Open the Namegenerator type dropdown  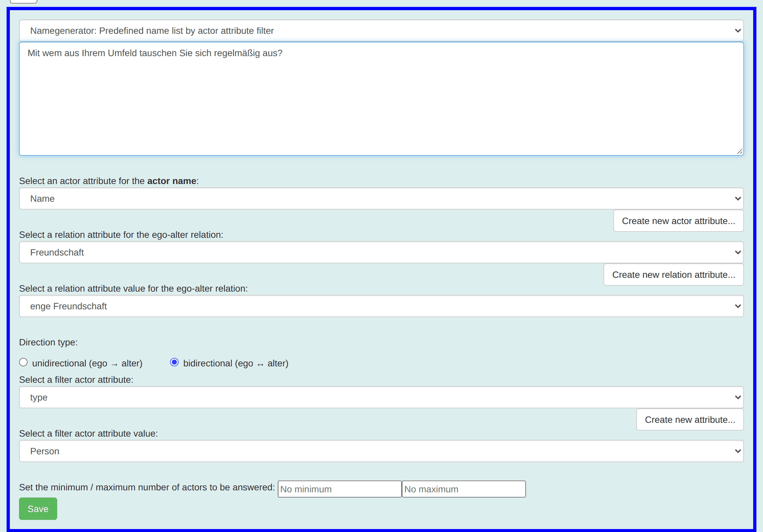tap(381, 30)
